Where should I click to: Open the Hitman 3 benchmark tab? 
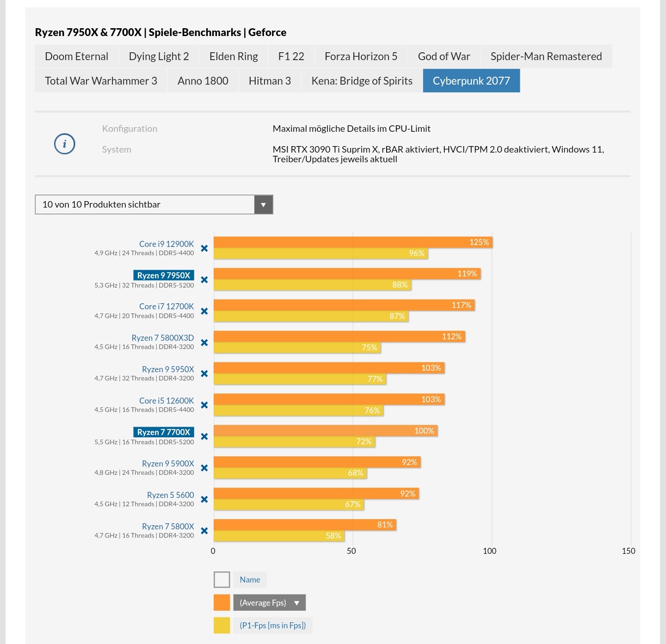click(270, 81)
